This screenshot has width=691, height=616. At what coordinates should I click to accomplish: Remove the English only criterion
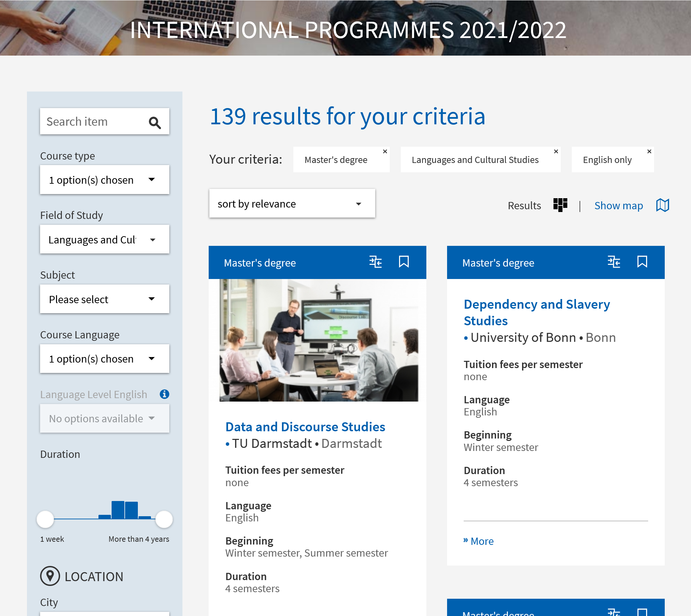(x=649, y=152)
